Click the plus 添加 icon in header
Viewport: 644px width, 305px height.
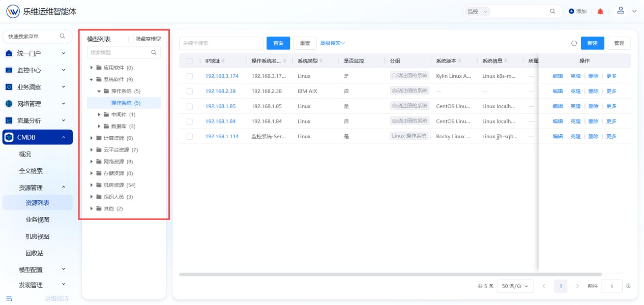[571, 11]
